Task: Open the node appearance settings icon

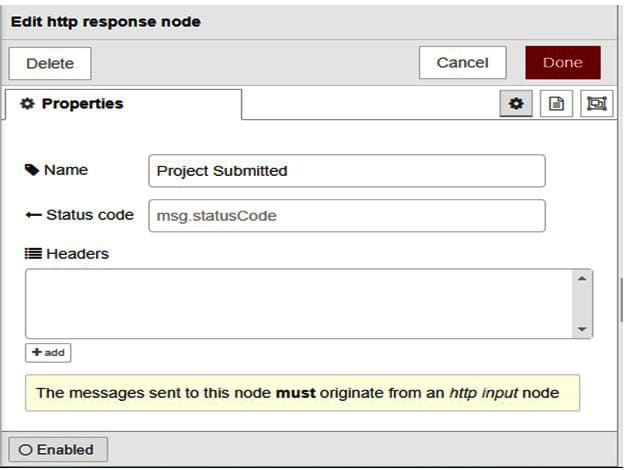Action: (596, 104)
